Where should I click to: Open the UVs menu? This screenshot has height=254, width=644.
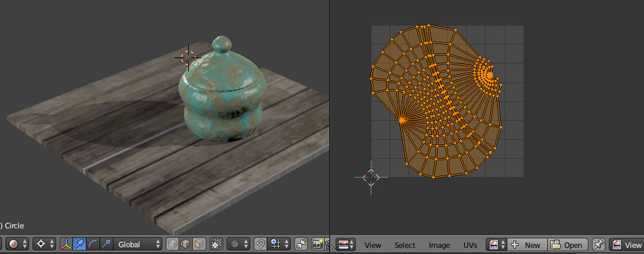(x=471, y=245)
